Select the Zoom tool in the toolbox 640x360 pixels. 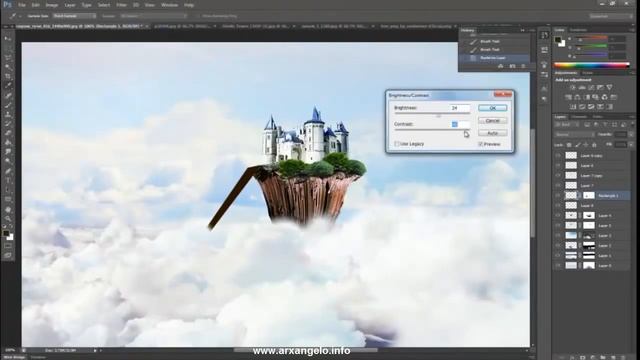(x=8, y=218)
